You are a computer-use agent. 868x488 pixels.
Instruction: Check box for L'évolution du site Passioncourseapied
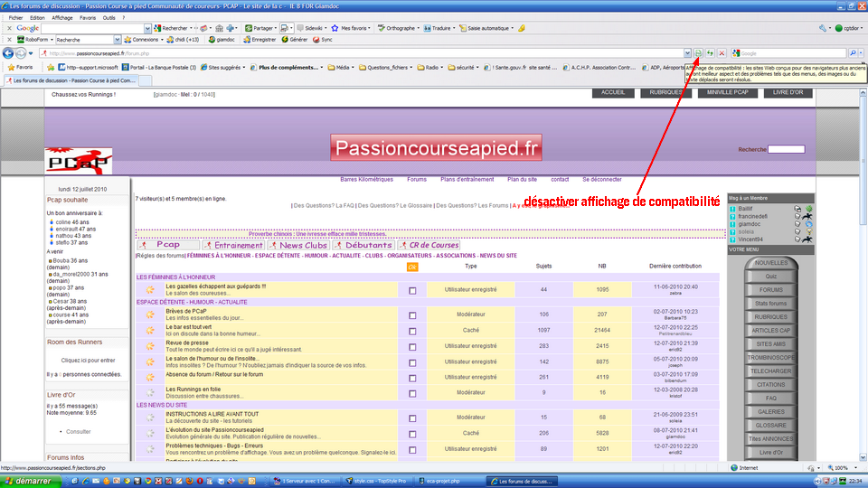tap(412, 435)
